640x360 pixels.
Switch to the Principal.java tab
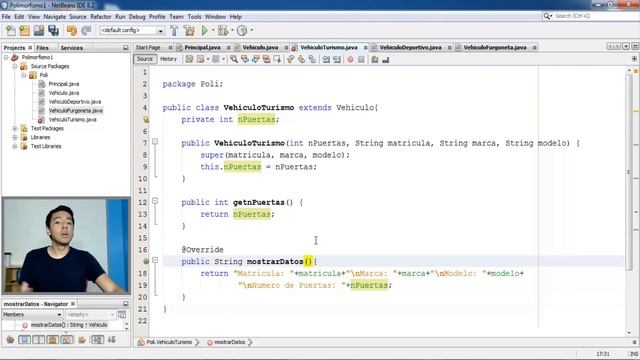click(x=202, y=48)
